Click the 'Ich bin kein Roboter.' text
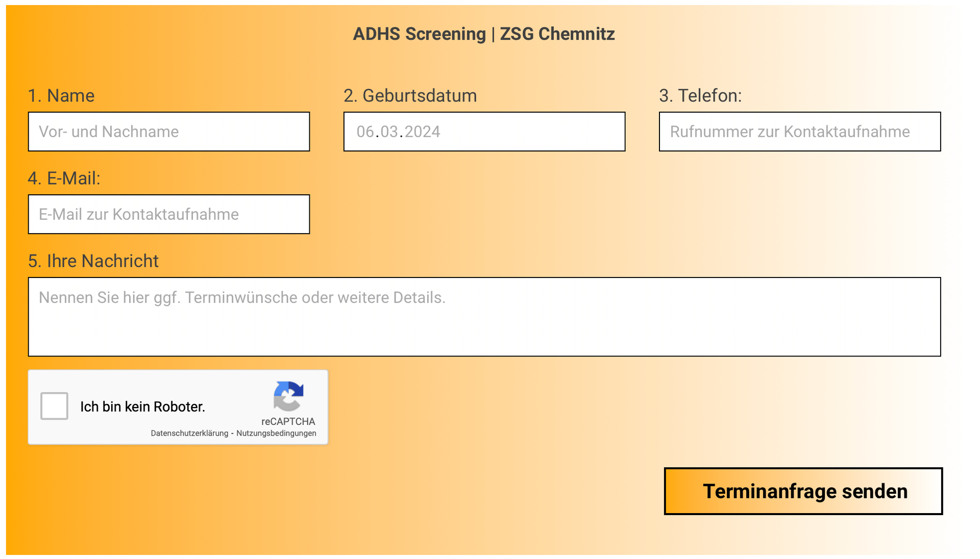The height and width of the screenshot is (559, 980). tap(142, 406)
